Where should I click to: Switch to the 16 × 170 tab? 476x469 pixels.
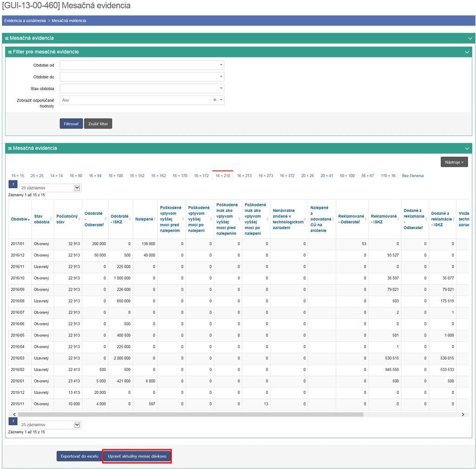[180, 176]
